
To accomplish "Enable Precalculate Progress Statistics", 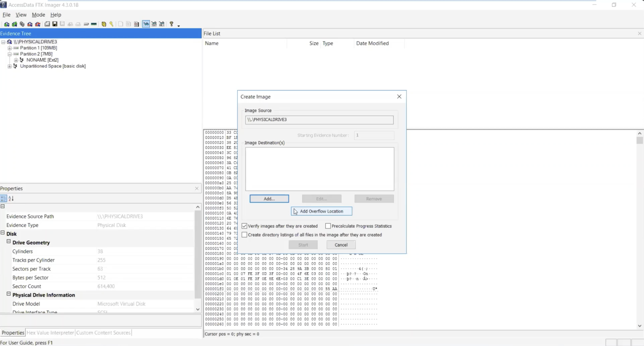I will point(328,226).
